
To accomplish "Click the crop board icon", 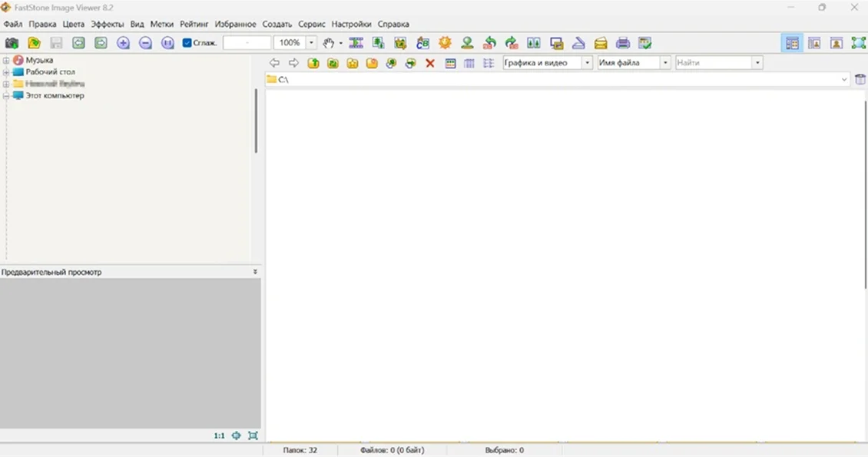I will pos(400,42).
